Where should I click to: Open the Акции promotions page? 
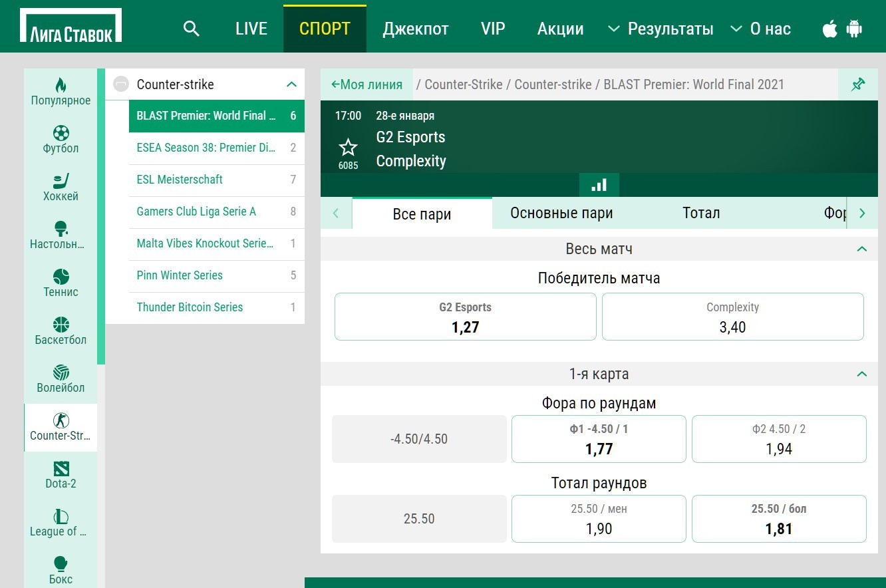(561, 29)
